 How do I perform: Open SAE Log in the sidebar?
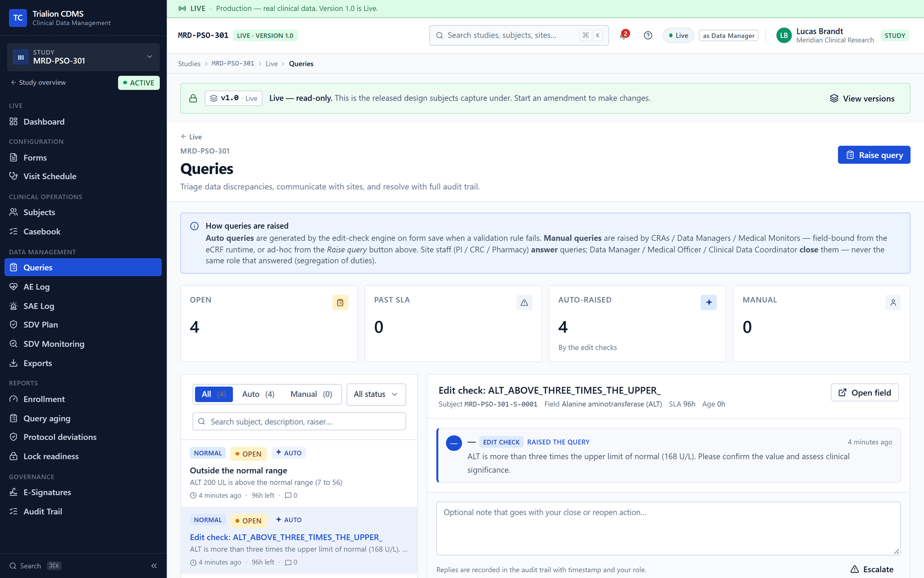point(83,306)
